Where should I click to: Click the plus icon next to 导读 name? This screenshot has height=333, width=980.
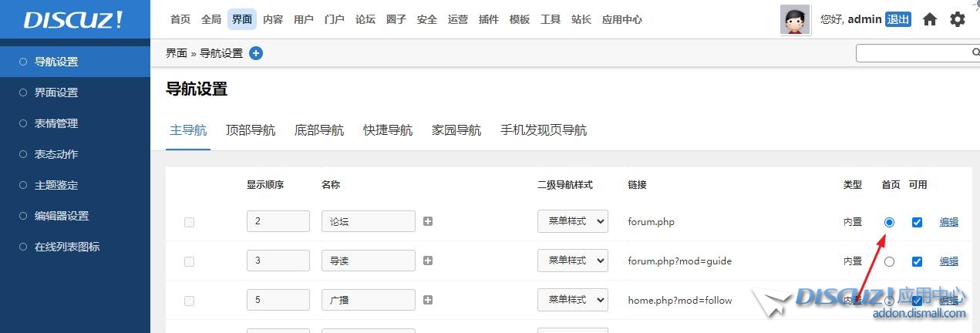(428, 261)
